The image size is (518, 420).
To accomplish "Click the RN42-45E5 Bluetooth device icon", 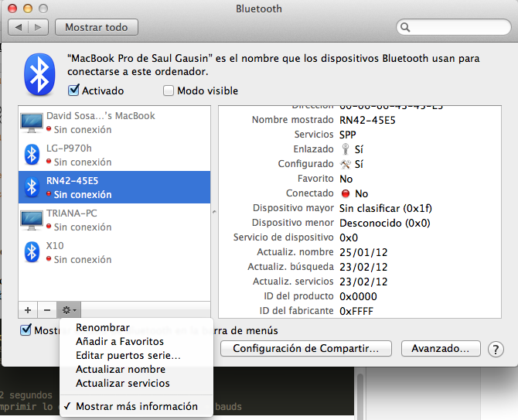I will pos(32,187).
